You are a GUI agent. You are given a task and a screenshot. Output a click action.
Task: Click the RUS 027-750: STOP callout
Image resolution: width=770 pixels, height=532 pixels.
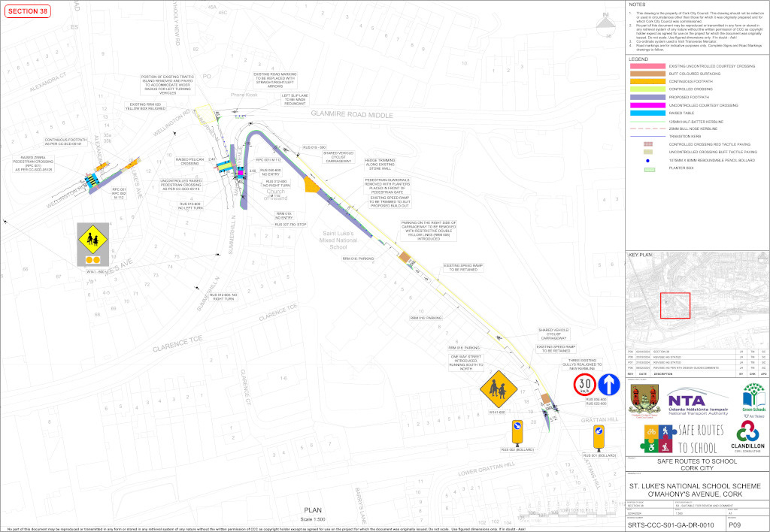pos(291,224)
